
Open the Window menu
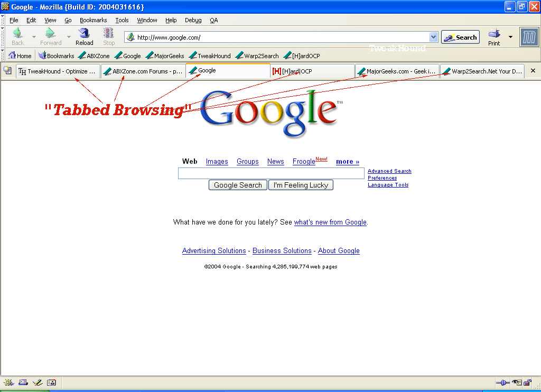coord(147,20)
